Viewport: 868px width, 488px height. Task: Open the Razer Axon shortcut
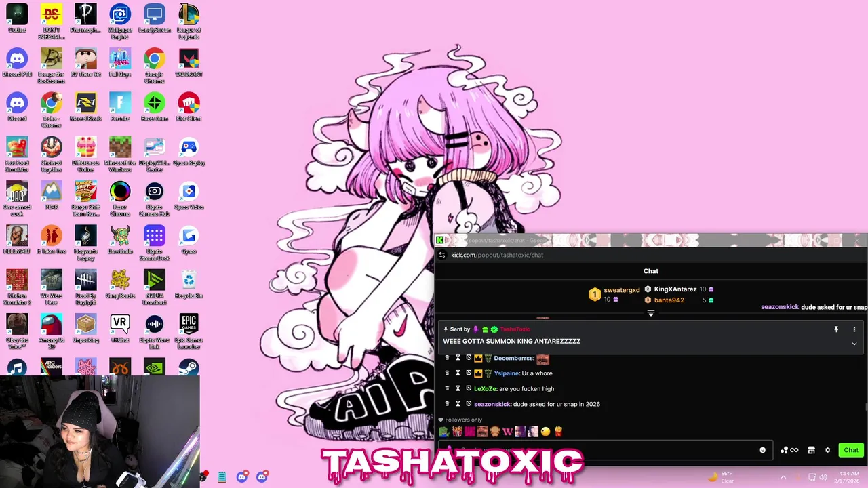[x=154, y=106]
